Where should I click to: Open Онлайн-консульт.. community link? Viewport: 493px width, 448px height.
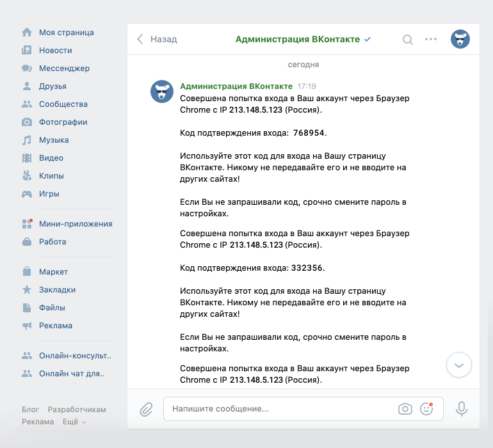point(75,356)
